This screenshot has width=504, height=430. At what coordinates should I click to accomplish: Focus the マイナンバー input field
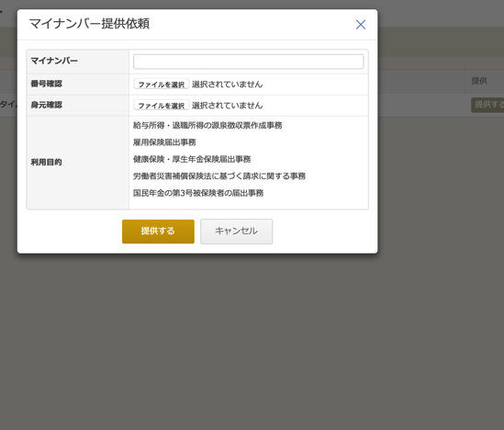(x=249, y=62)
